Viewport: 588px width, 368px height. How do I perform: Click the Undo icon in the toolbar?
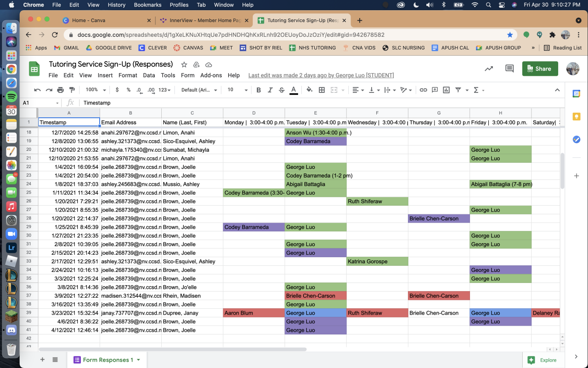pyautogui.click(x=38, y=90)
